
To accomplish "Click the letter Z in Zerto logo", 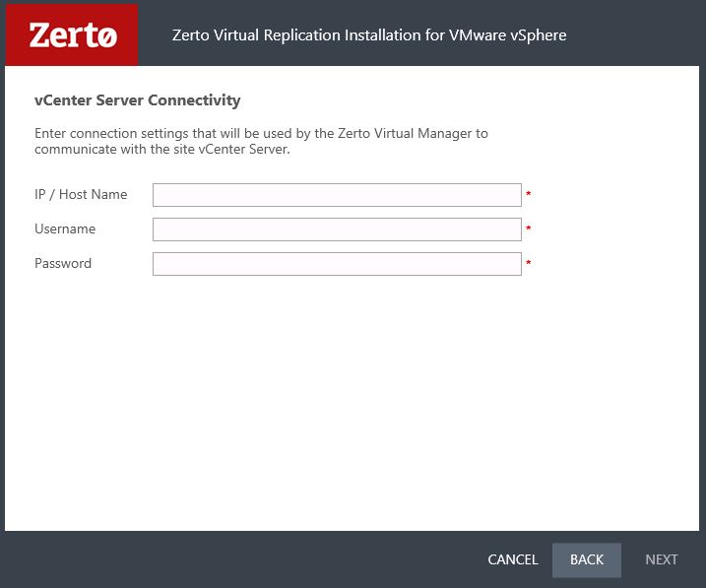I will pos(39,35).
